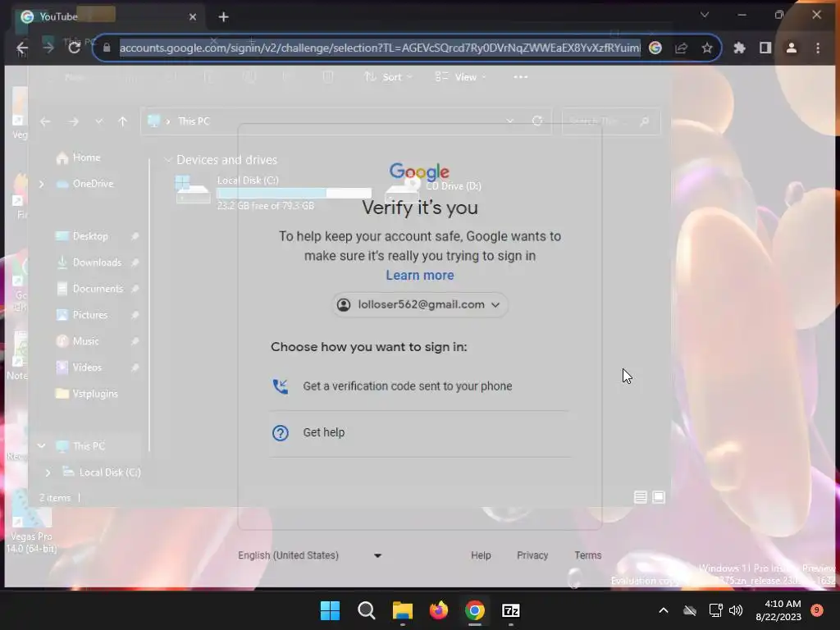Open Firefox from the taskbar
The height and width of the screenshot is (630, 840).
439,610
